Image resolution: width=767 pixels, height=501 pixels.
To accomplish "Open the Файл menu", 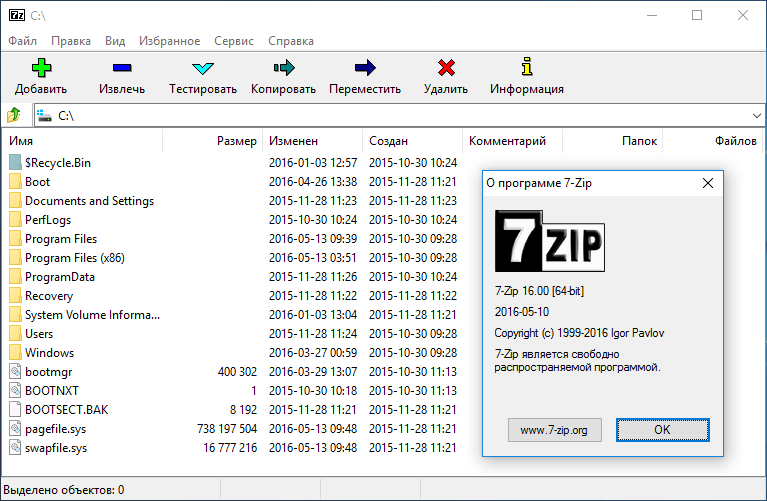I will [x=23, y=41].
